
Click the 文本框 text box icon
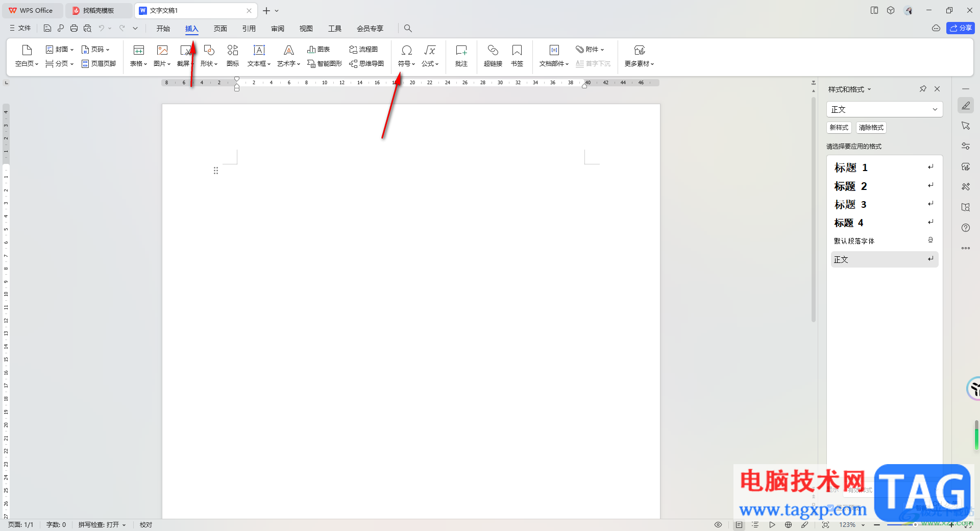coord(259,50)
